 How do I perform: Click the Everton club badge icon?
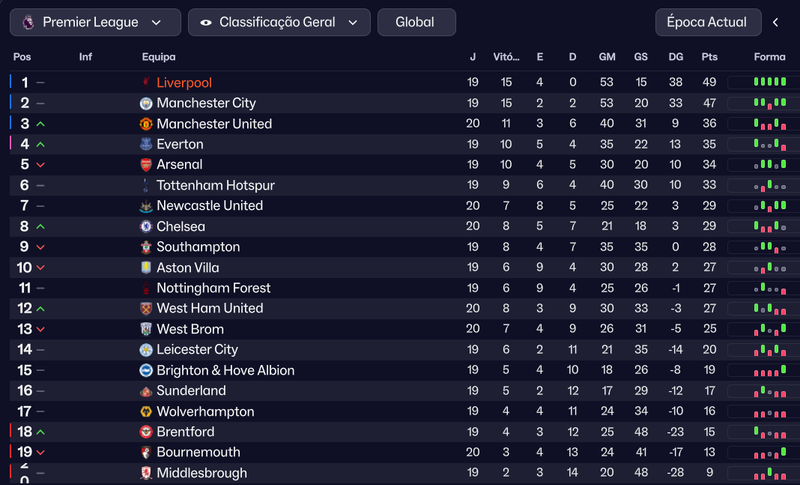pos(146,144)
